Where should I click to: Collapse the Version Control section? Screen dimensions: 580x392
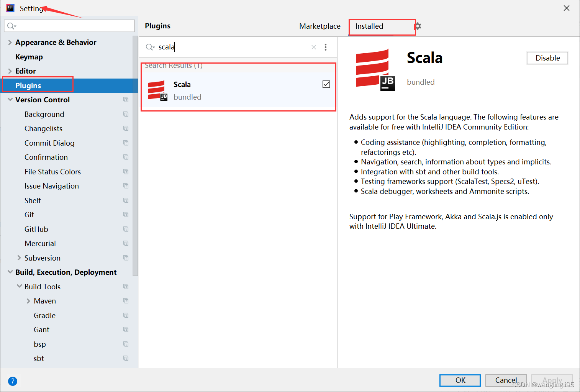click(x=10, y=100)
